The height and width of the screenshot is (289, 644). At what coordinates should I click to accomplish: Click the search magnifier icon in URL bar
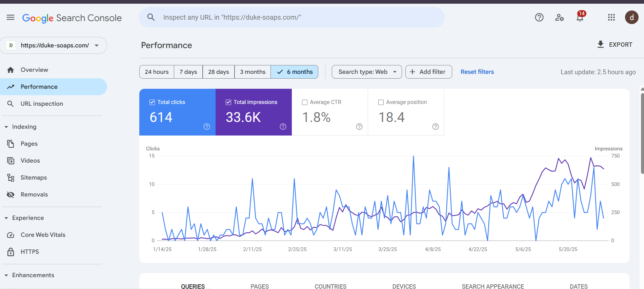151,17
